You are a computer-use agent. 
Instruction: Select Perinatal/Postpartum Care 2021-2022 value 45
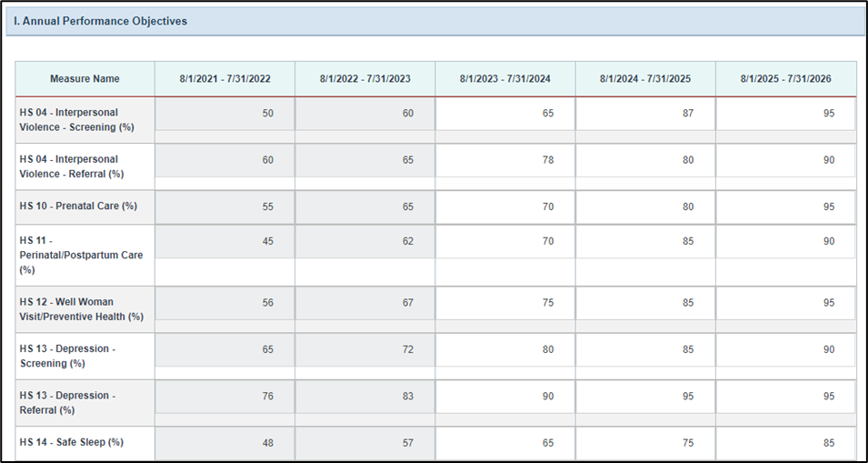[x=224, y=241]
